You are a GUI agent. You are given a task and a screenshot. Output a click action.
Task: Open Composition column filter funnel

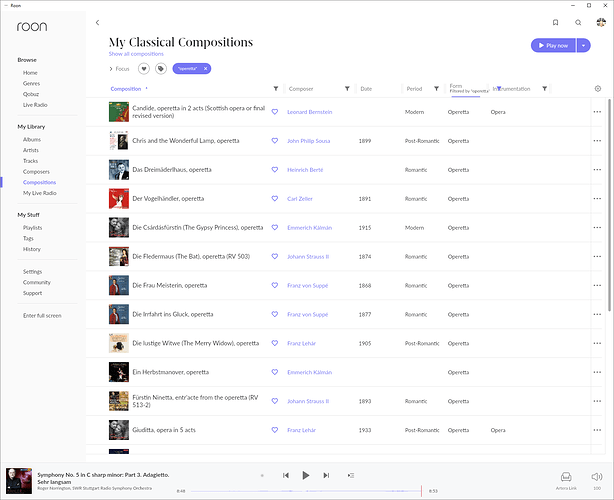coord(276,88)
